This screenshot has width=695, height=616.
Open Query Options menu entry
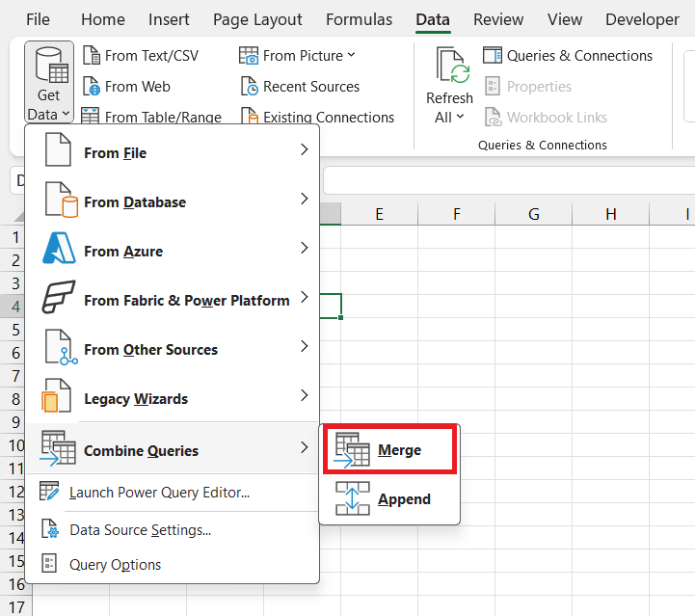coord(173,565)
